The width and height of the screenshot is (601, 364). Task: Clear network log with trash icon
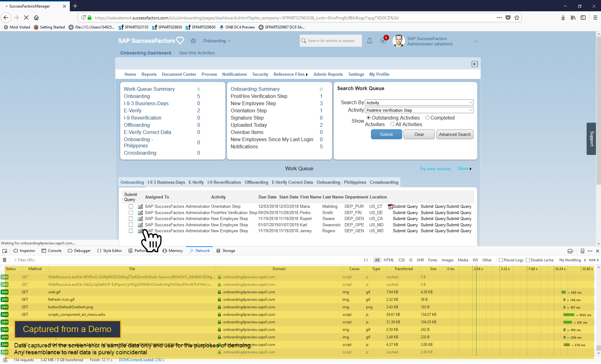click(5, 260)
